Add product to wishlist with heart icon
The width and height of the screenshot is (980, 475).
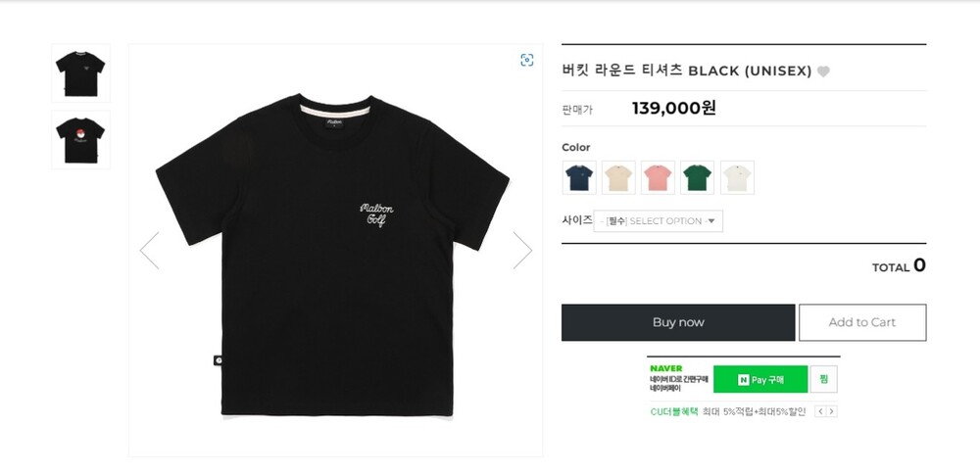coord(823,71)
